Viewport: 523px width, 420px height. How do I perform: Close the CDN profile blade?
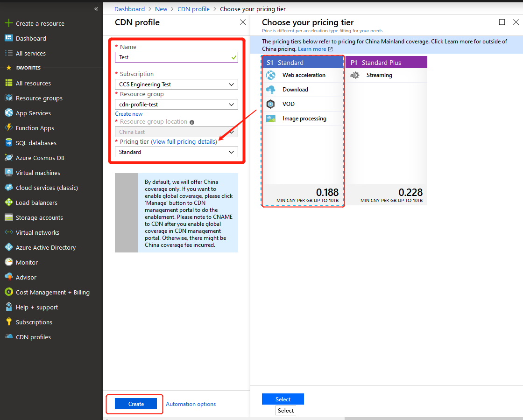click(x=243, y=22)
